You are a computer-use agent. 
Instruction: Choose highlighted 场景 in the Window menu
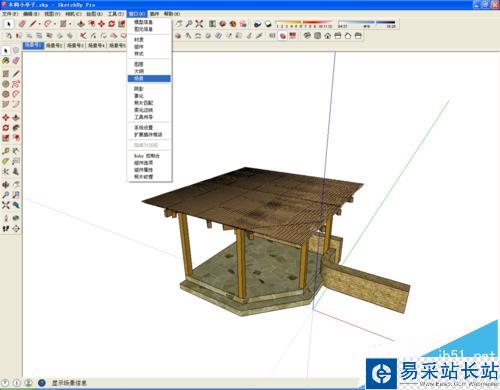click(149, 78)
